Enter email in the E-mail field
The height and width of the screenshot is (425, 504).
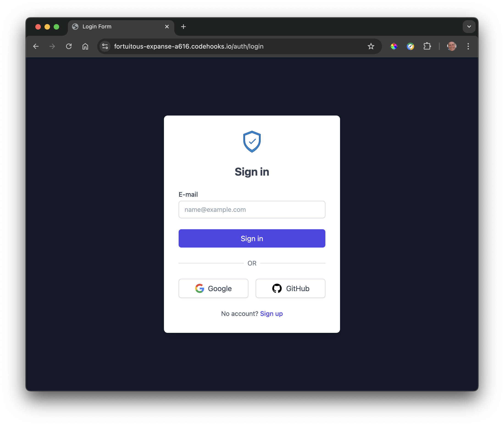252,209
